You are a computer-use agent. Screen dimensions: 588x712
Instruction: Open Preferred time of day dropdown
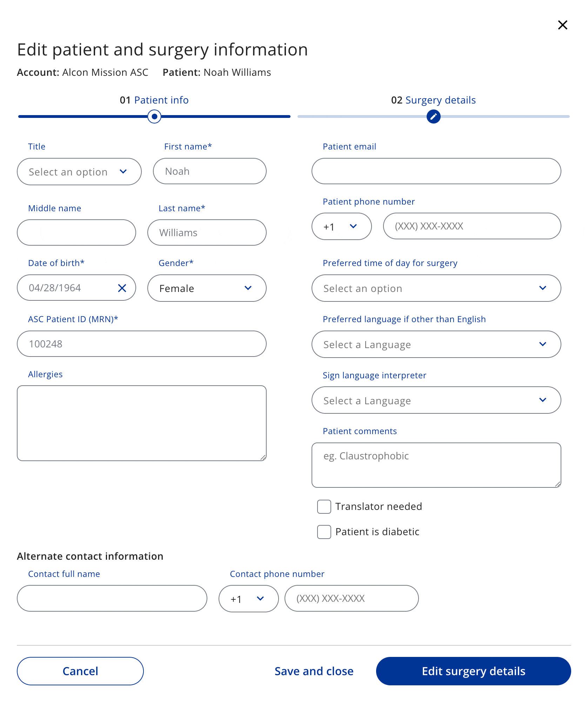[436, 288]
